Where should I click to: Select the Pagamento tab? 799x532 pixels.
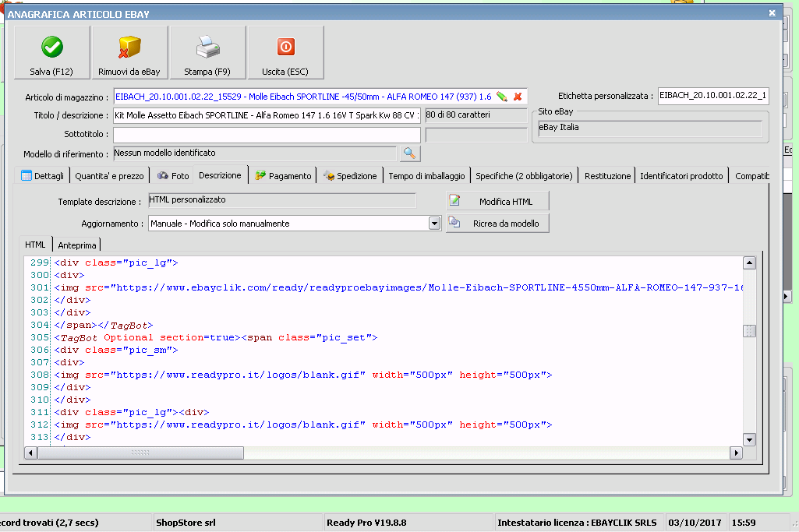[283, 176]
